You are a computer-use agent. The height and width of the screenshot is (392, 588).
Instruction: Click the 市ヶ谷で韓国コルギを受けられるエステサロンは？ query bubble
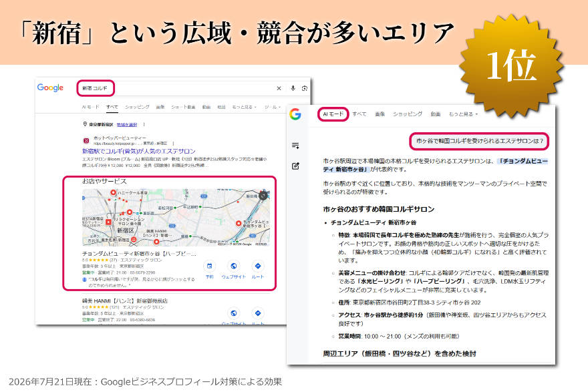pos(479,142)
